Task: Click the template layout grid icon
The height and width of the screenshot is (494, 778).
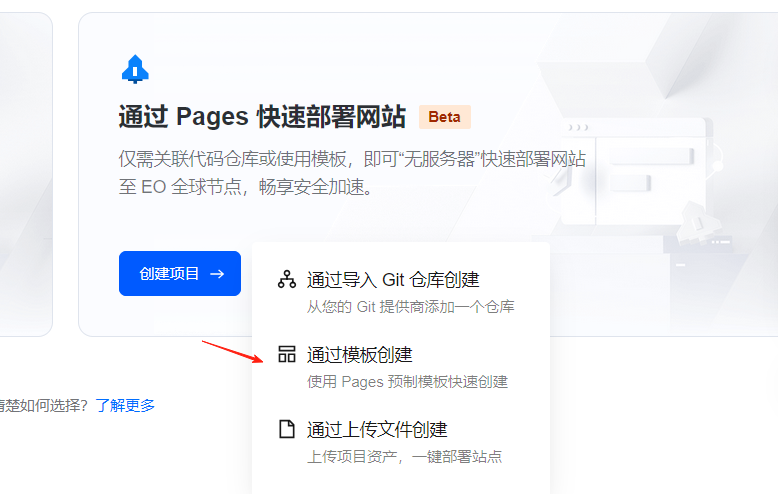Action: pyautogui.click(x=287, y=354)
